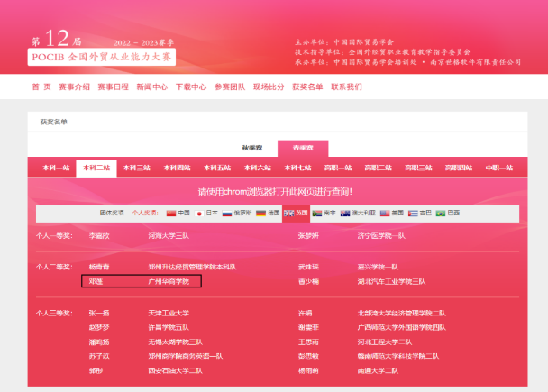
Task: Click the POCIB 全国外贸从业能力大赛 logo
Action: click(101, 58)
